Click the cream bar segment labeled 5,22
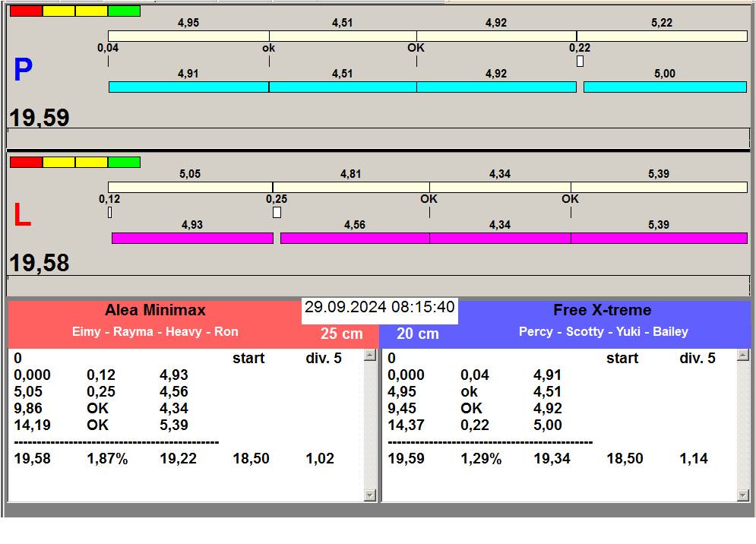Image resolution: width=756 pixels, height=544 pixels. click(662, 36)
